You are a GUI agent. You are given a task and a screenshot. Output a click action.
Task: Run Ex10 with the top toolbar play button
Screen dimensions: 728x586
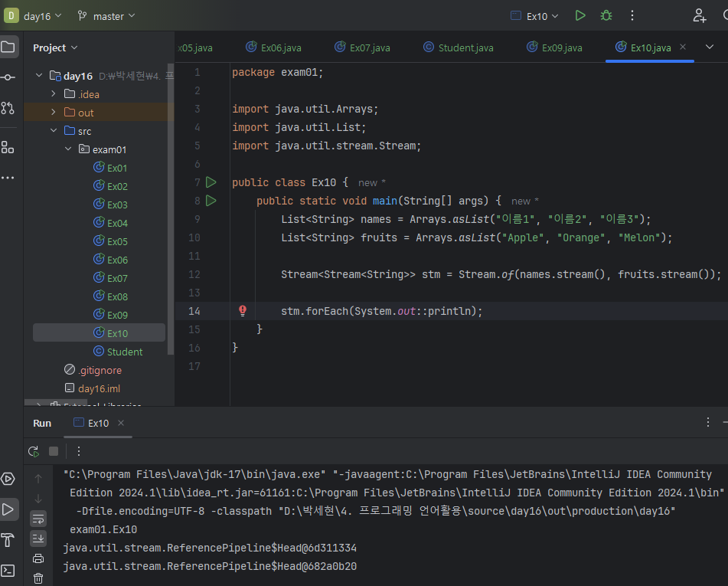580,15
